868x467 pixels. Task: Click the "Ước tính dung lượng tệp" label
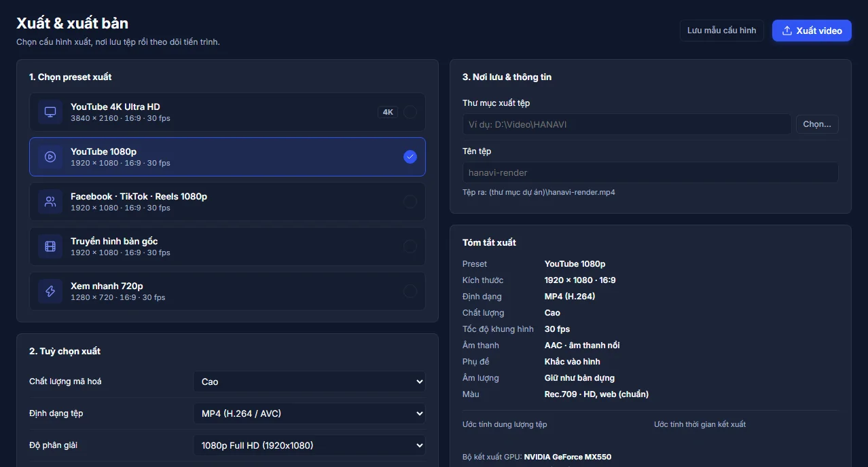(505, 424)
